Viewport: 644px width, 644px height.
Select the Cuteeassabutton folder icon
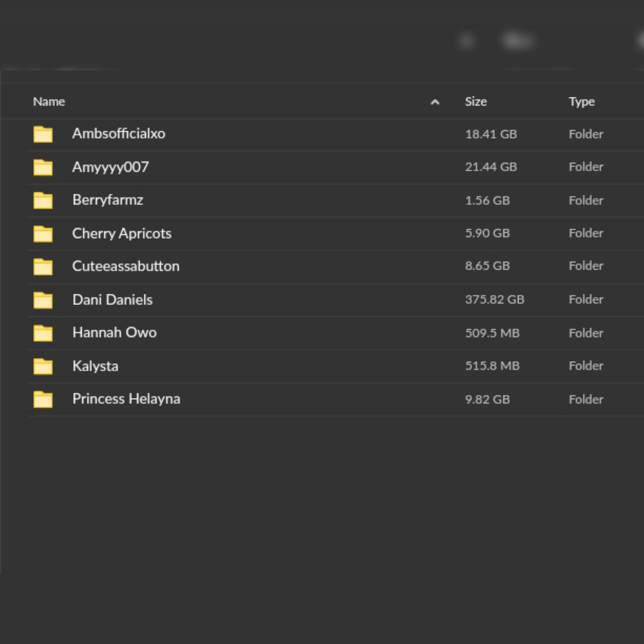click(x=43, y=267)
